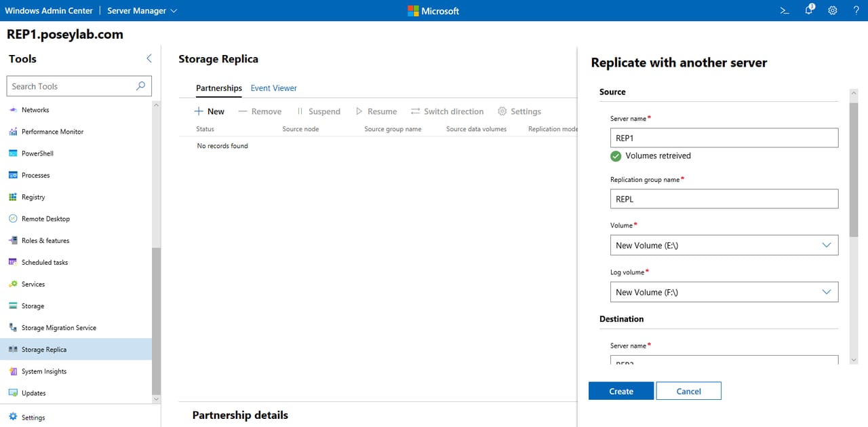Open the Storage Migration Service tool
The width and height of the screenshot is (868, 427).
pos(59,327)
